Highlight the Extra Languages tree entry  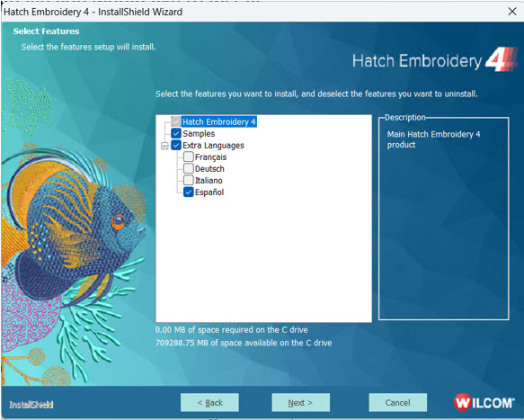point(213,146)
